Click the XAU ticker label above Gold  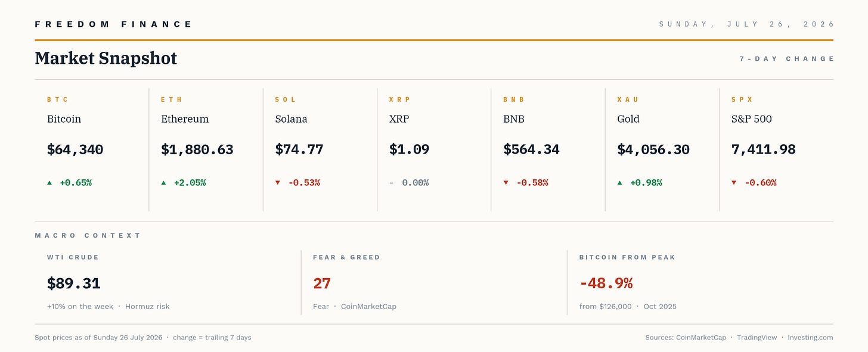(x=628, y=99)
